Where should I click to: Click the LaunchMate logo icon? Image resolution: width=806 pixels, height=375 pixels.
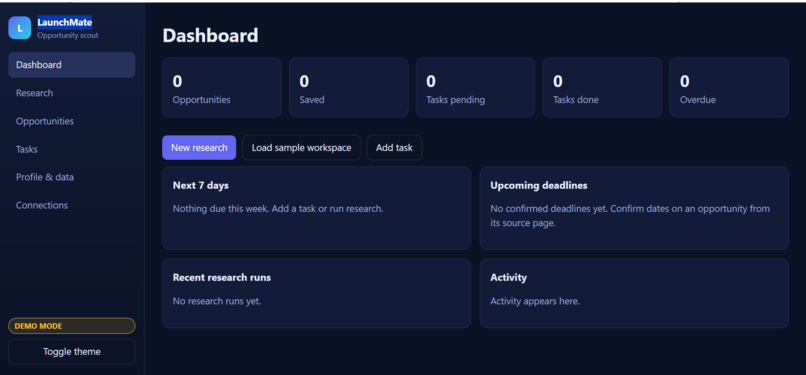[x=20, y=28]
